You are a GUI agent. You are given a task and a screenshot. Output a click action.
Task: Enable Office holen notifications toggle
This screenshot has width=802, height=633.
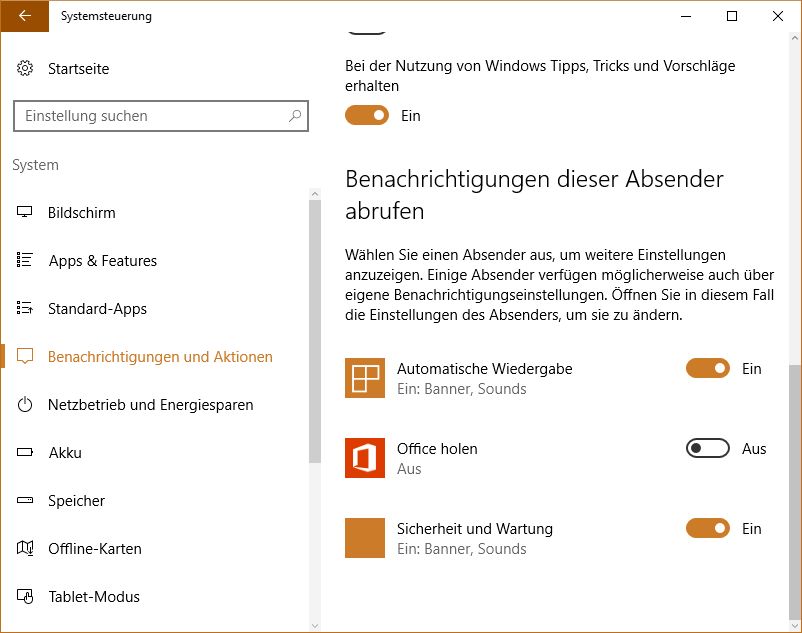click(708, 448)
